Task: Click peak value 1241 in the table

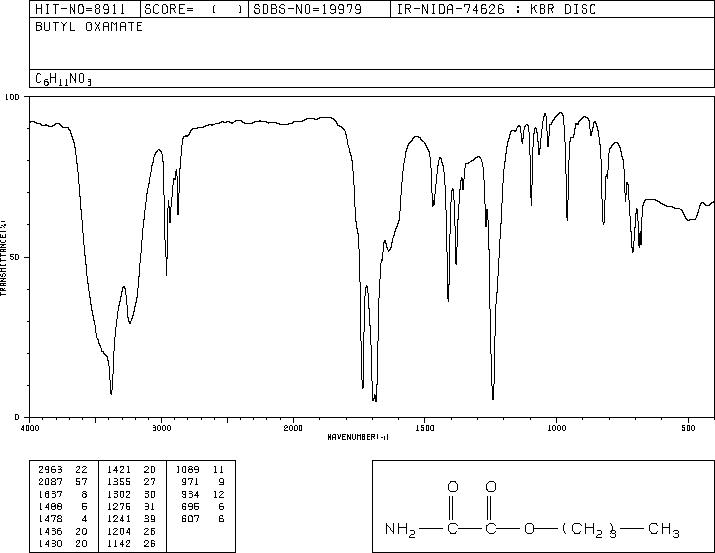Action: pyautogui.click(x=119, y=519)
